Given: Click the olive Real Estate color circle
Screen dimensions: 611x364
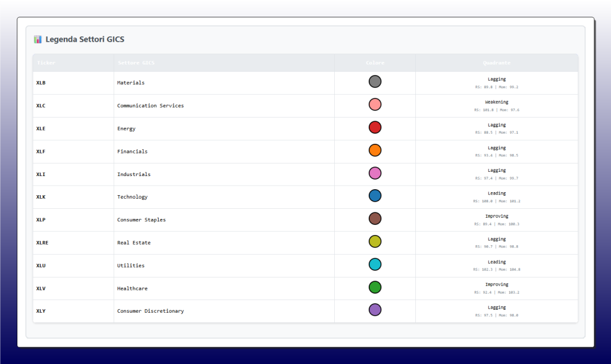Looking at the screenshot, I should (375, 242).
